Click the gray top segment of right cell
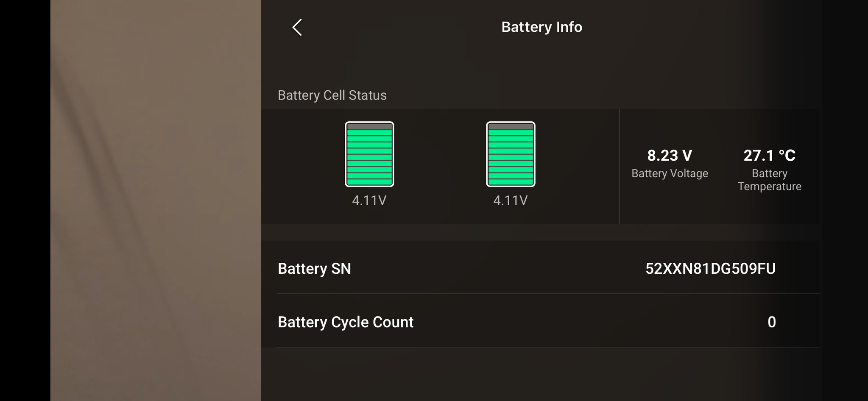This screenshot has width=868, height=401. pyautogui.click(x=511, y=127)
